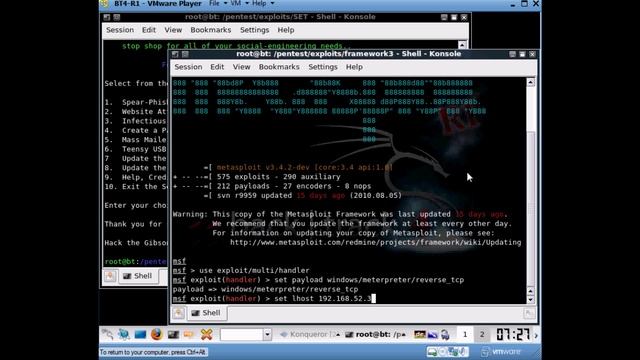Click VMware CD drive status icon

tap(442, 351)
